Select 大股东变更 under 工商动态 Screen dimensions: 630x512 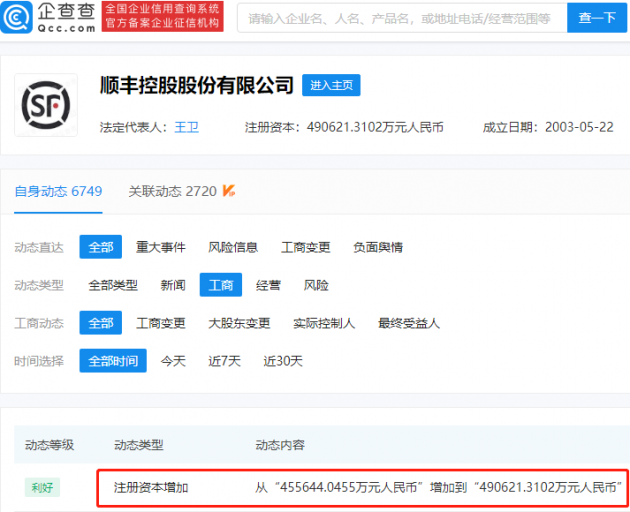click(239, 323)
